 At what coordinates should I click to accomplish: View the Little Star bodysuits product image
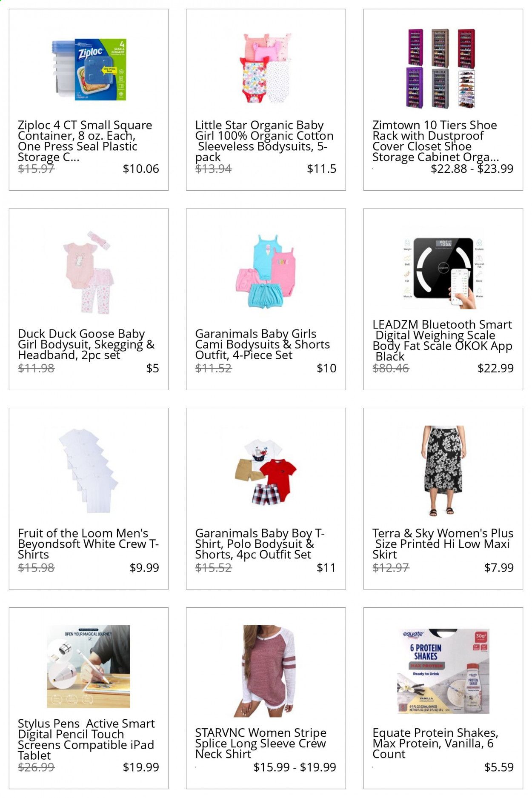266,68
